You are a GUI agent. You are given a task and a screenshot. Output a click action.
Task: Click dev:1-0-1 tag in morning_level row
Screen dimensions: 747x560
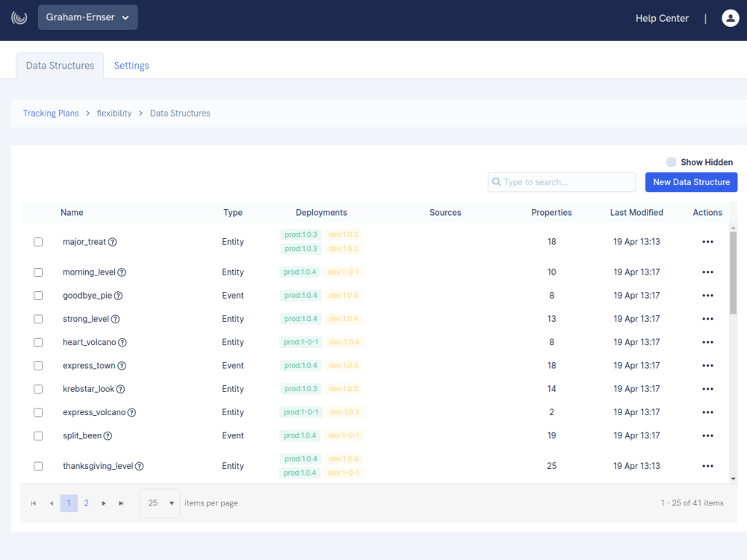click(x=344, y=273)
